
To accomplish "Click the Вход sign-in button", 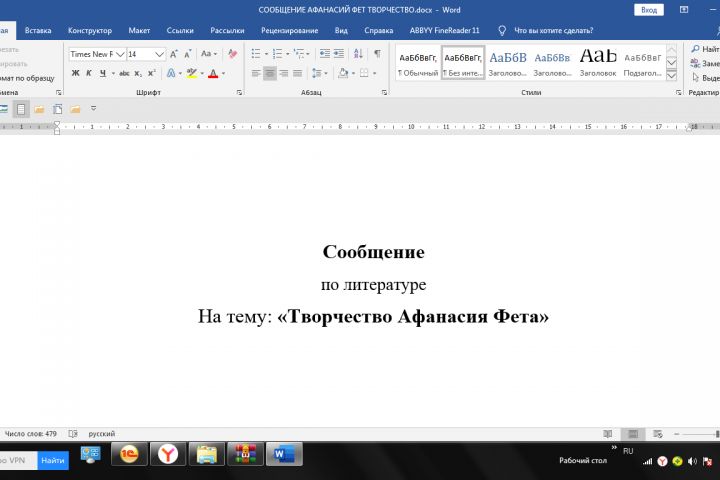I will click(649, 9).
